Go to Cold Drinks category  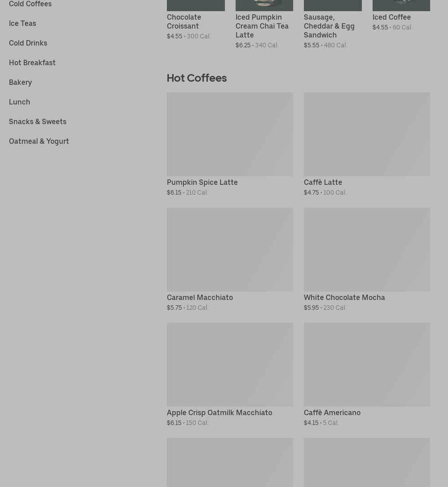tap(28, 43)
